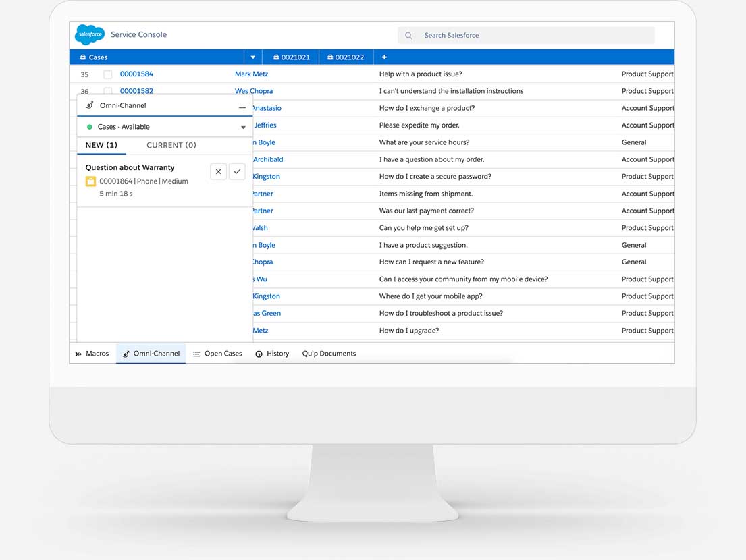Switch to the 0021021 workspace tab
The height and width of the screenshot is (560, 746).
[291, 57]
